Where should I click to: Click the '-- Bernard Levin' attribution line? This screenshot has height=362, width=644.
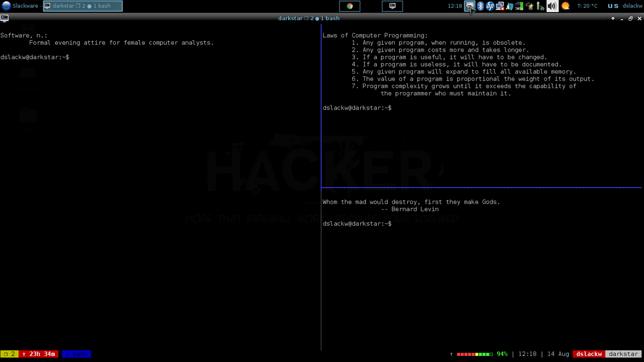tap(410, 209)
